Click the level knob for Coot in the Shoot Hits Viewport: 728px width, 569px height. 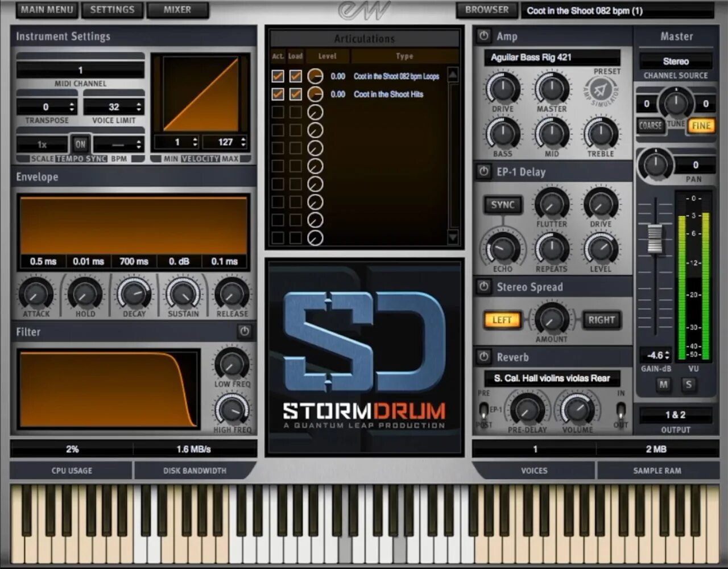[x=315, y=94]
